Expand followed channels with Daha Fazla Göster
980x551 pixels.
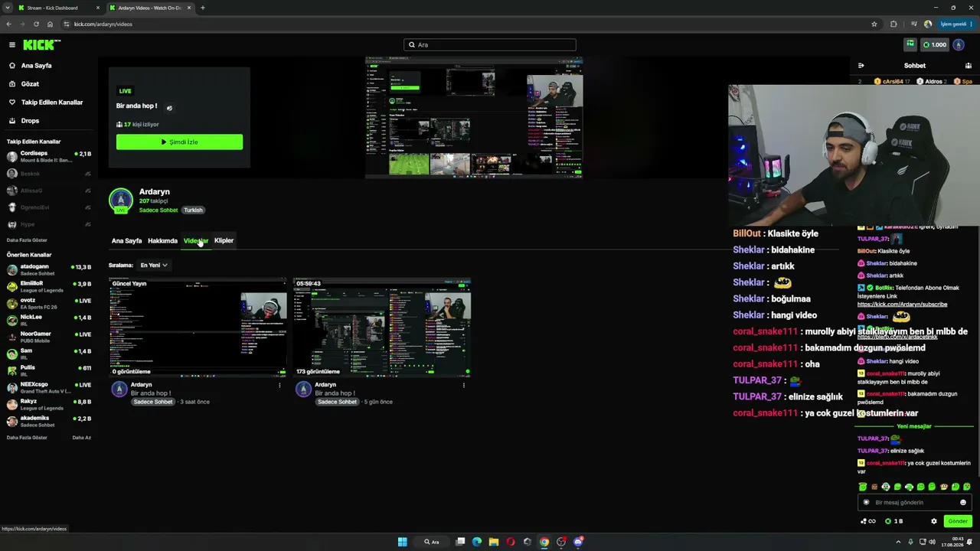(x=27, y=240)
